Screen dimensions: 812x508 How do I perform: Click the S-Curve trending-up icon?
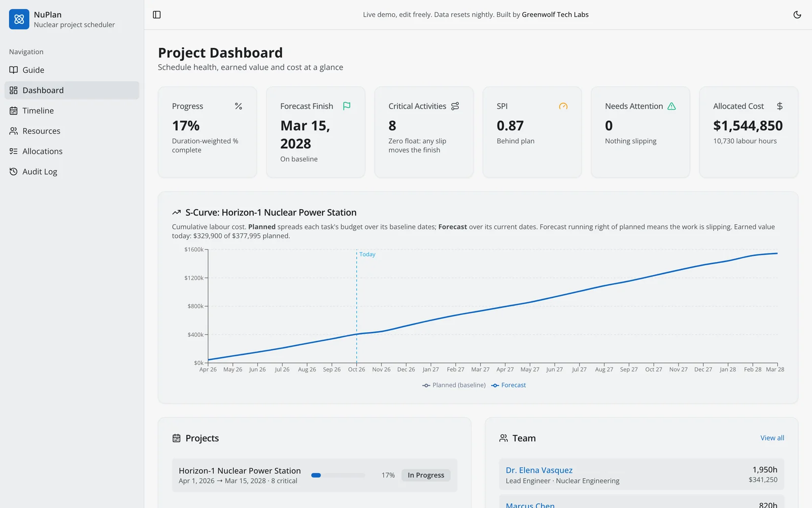coord(177,212)
